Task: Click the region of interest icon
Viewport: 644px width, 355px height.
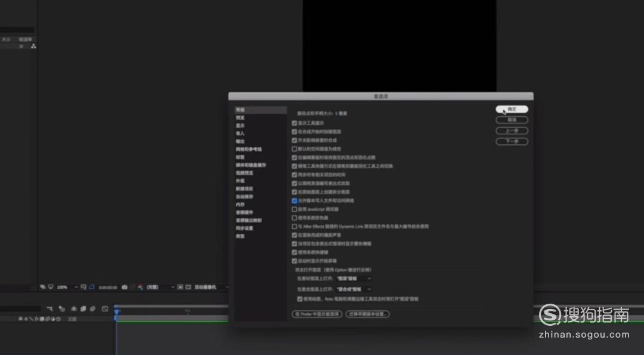Action: (180, 287)
